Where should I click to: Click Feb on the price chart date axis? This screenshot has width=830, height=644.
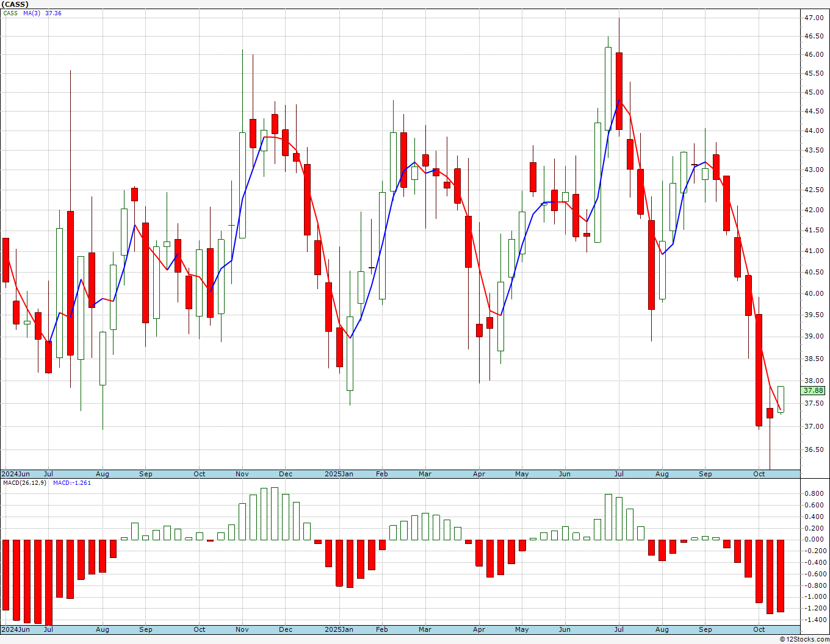tap(382, 474)
